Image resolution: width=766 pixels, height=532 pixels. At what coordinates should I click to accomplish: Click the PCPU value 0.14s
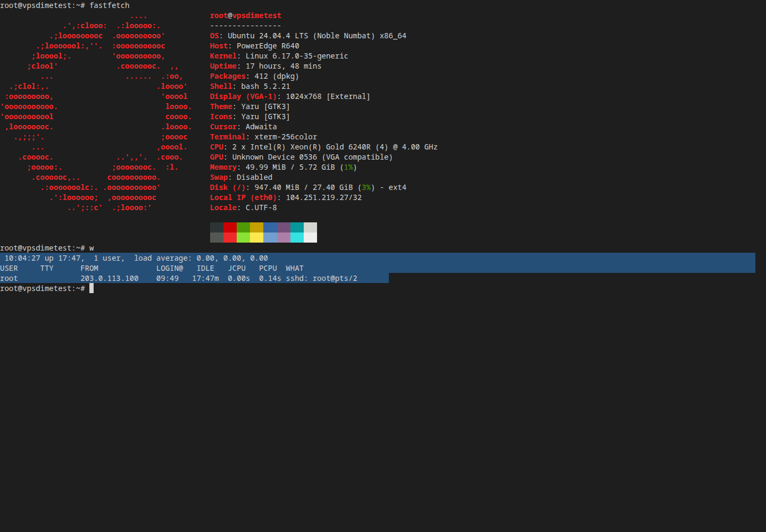pyautogui.click(x=270, y=278)
